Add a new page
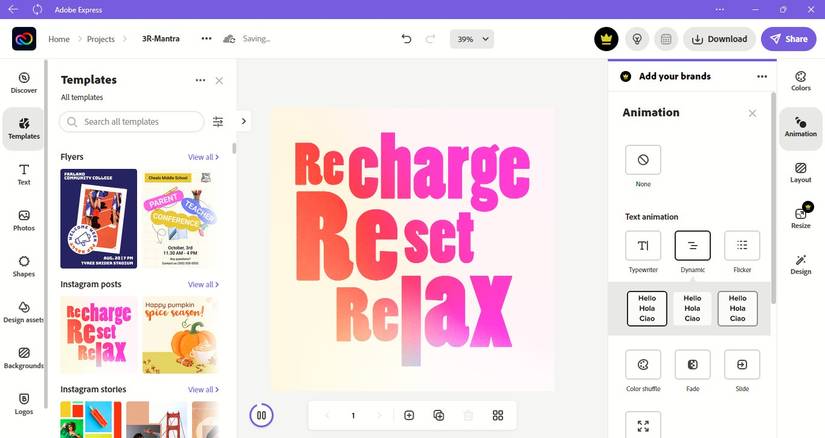825x438 pixels. (x=409, y=415)
